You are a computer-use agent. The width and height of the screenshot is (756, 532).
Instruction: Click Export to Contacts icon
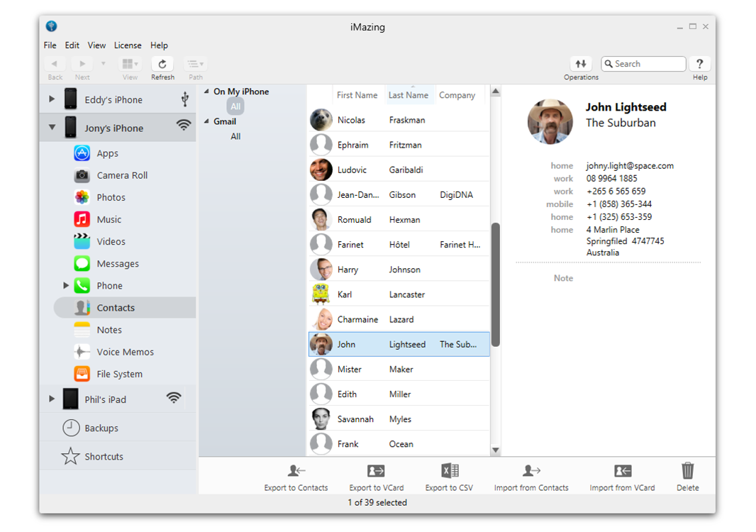[x=296, y=470]
